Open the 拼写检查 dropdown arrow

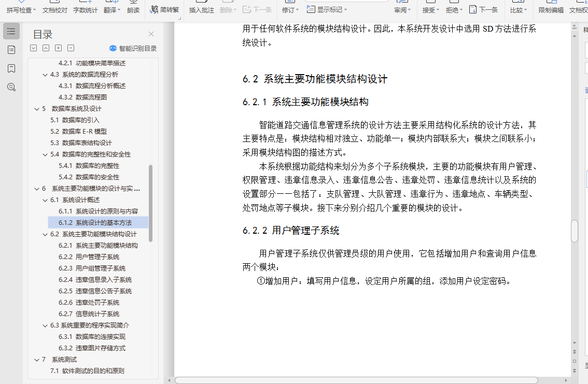pos(35,10)
